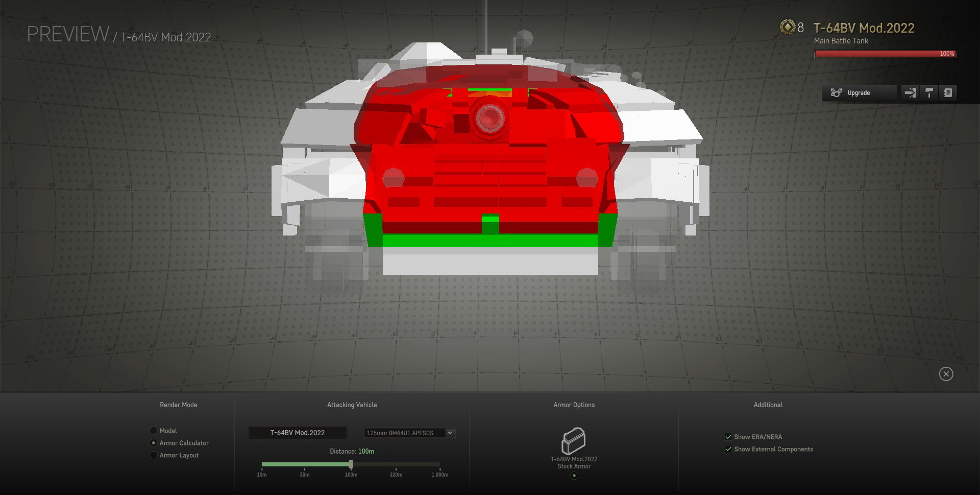Open the paint roller customization icon
The image size is (980, 495).
(929, 93)
